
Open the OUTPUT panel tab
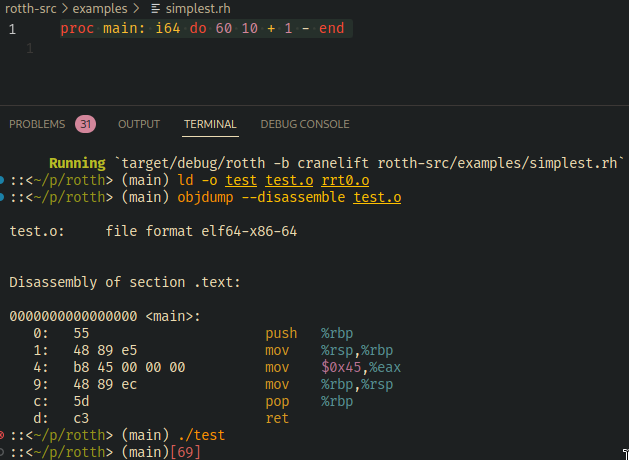pos(139,124)
